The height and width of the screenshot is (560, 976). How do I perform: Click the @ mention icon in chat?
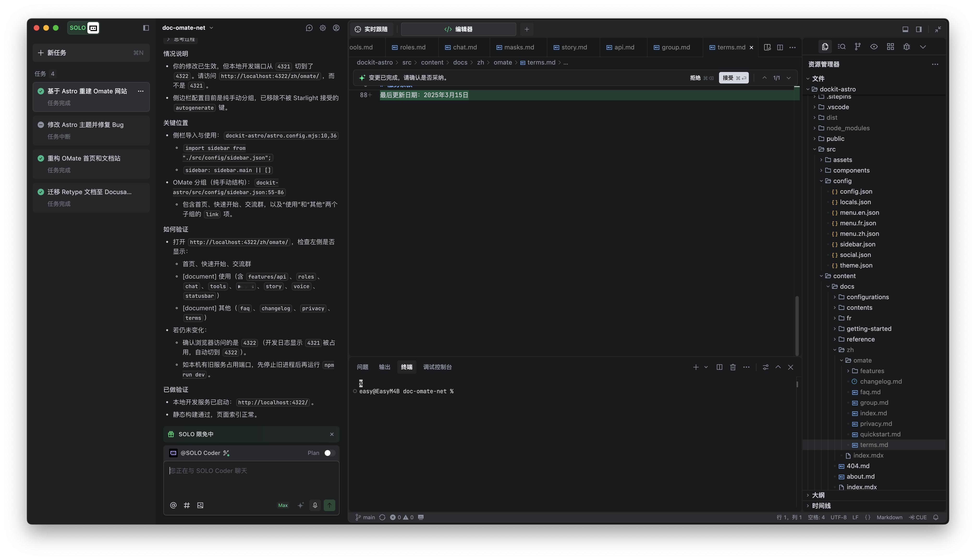click(173, 505)
